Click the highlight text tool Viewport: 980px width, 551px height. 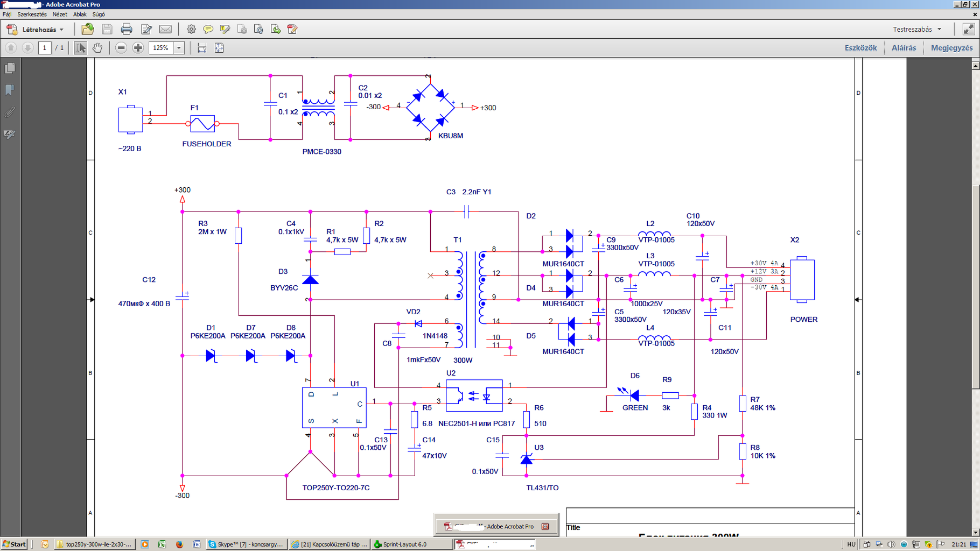(x=225, y=29)
